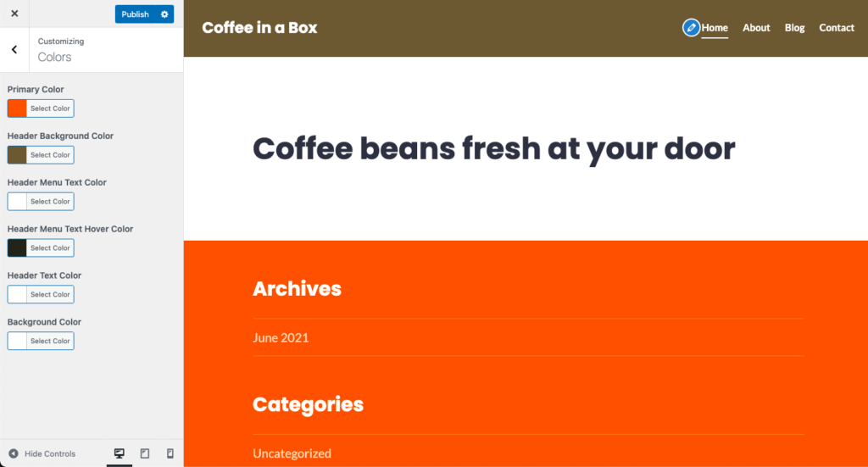This screenshot has width=868, height=467.
Task: Open the Blog menu item
Action: [x=794, y=28]
